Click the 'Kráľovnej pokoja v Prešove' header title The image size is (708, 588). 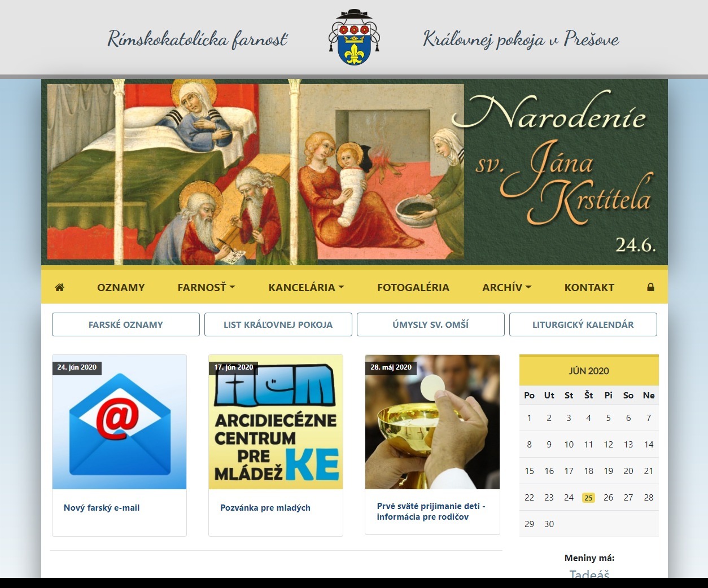[521, 39]
